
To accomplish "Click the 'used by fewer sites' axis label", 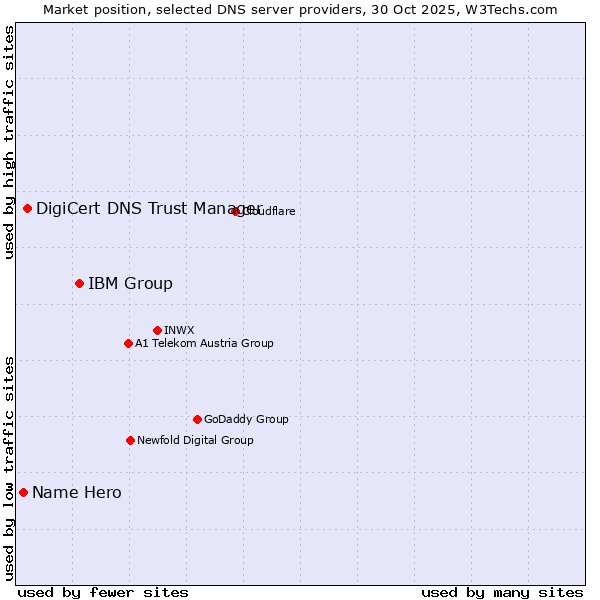I will (103, 592).
